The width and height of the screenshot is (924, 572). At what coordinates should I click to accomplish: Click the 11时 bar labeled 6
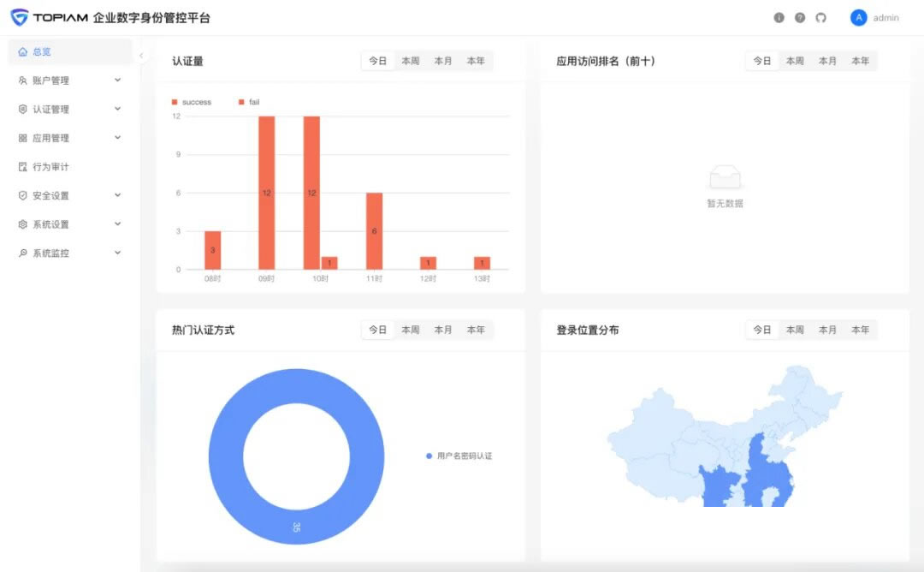[x=374, y=231]
